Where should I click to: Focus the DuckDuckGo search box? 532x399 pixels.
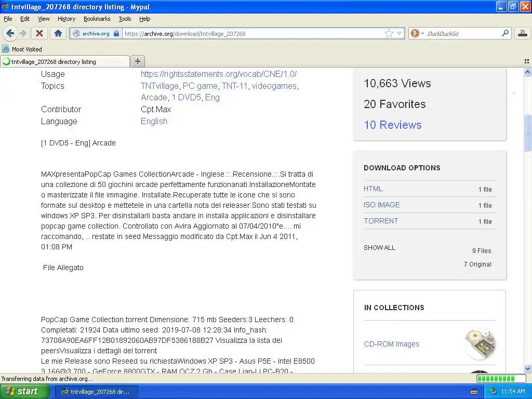click(x=463, y=33)
